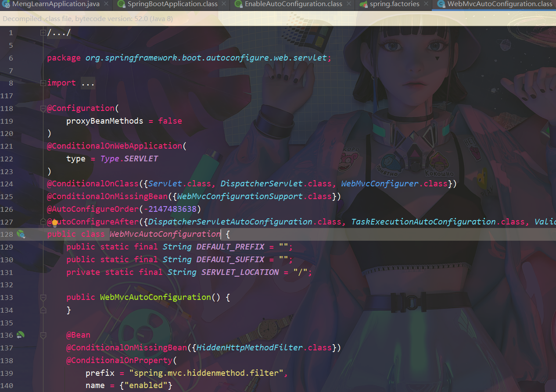Expand the folded imports on line 8
Screen dimensions: 556x392
coord(43,83)
